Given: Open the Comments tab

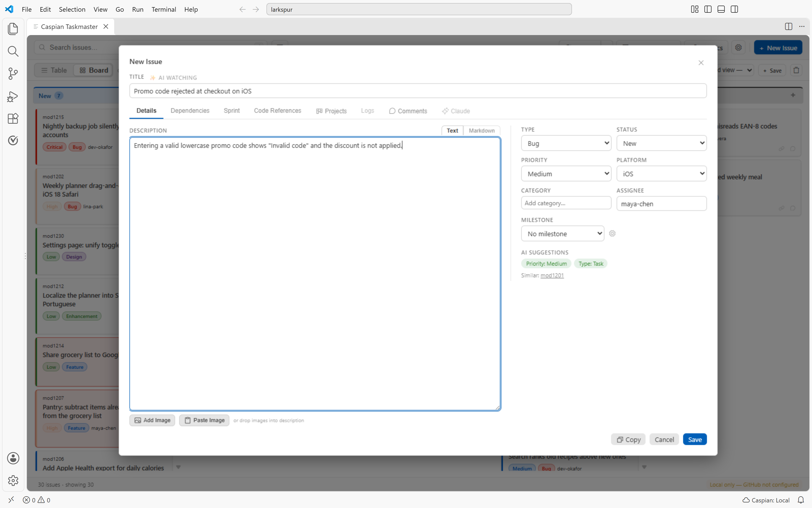Looking at the screenshot, I should coord(408,111).
